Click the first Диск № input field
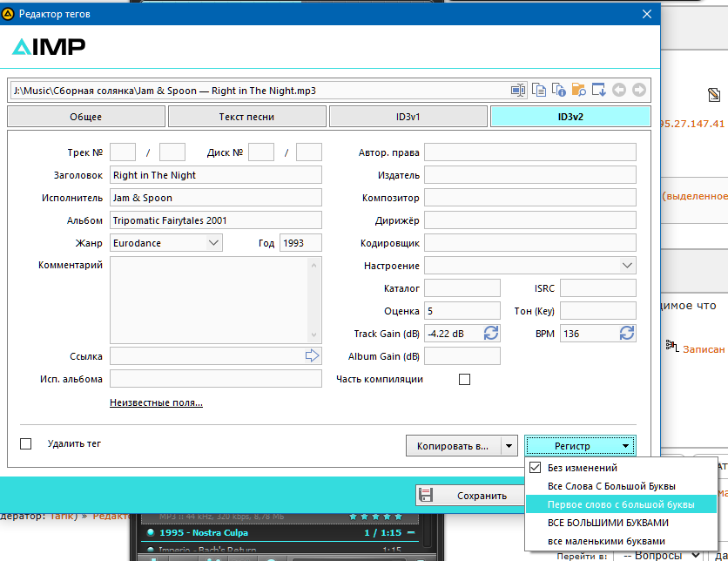This screenshot has height=561, width=728. click(x=261, y=152)
